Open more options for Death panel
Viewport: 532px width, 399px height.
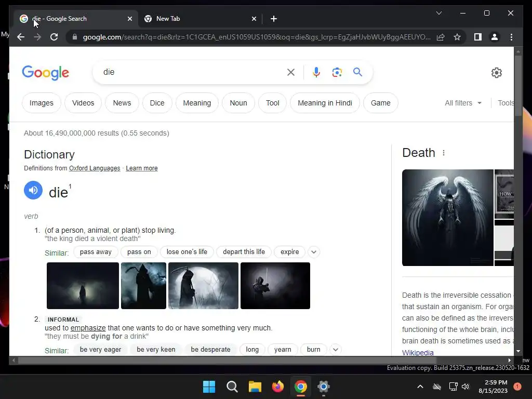click(444, 153)
